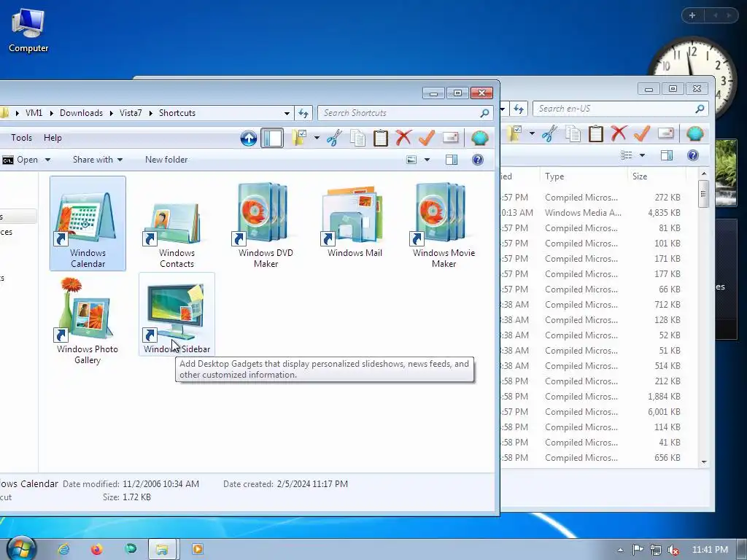The height and width of the screenshot is (560, 747).
Task: Click the orange checkmark Properties icon in Shortcuts window
Action: coord(426,138)
